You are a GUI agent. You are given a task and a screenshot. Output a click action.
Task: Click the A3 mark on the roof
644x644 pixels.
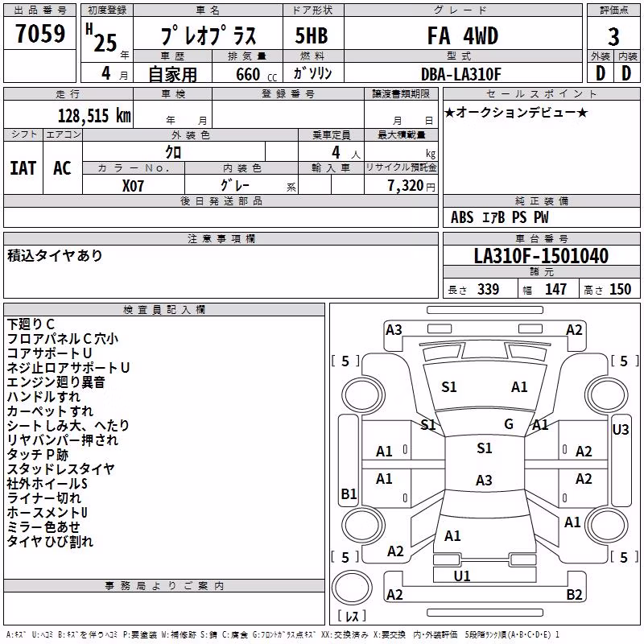(x=484, y=480)
